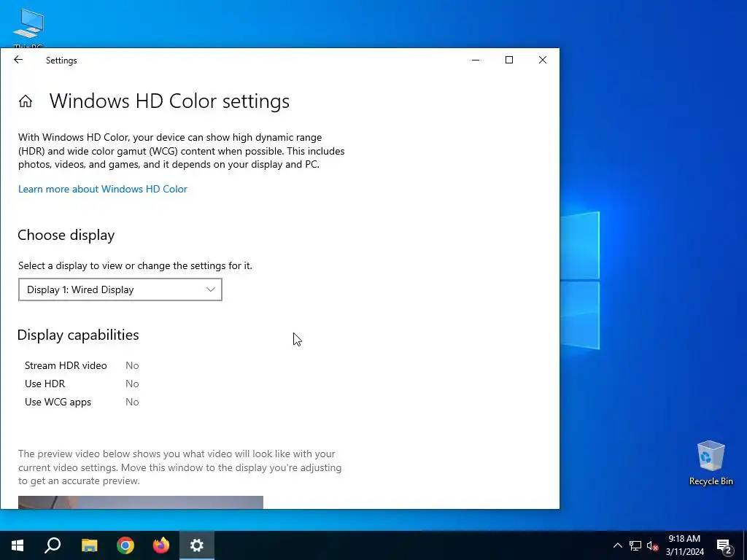Open the Windows Start menu
The image size is (747, 560).
pos(18,545)
